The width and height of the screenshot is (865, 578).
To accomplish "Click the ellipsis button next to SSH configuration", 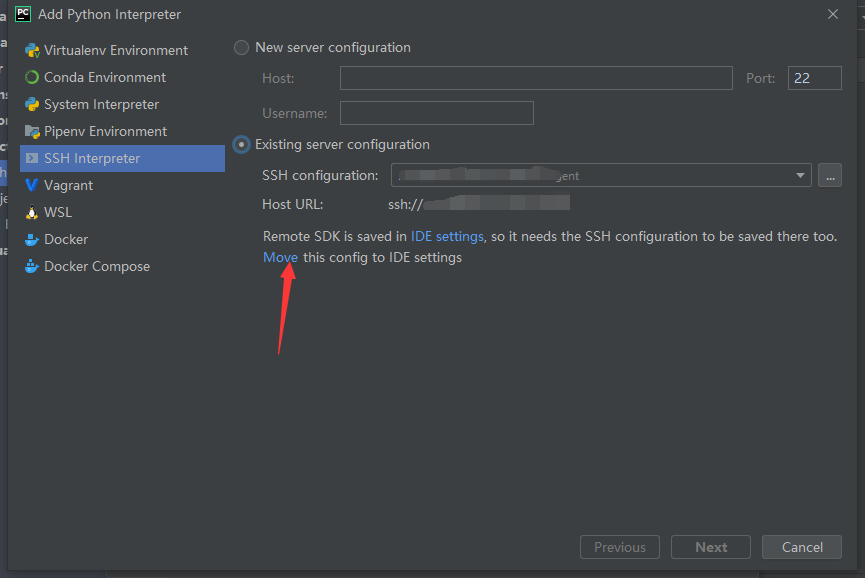I will (x=830, y=175).
